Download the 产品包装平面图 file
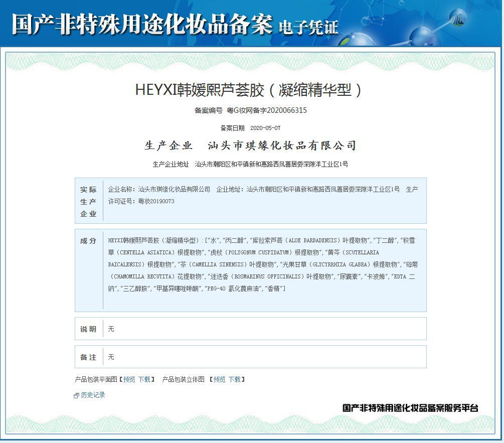Screen dimensions: 504x443 [144, 379]
